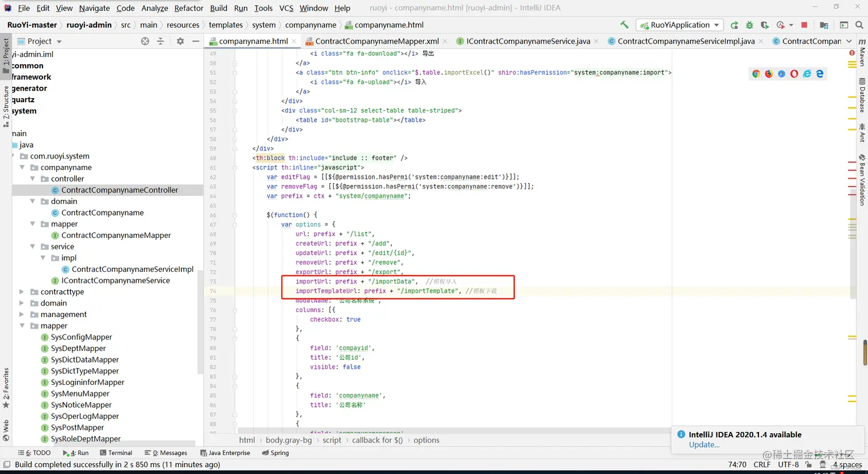Toggle the 4: Run tool window
The width and height of the screenshot is (868, 474).
click(x=76, y=453)
